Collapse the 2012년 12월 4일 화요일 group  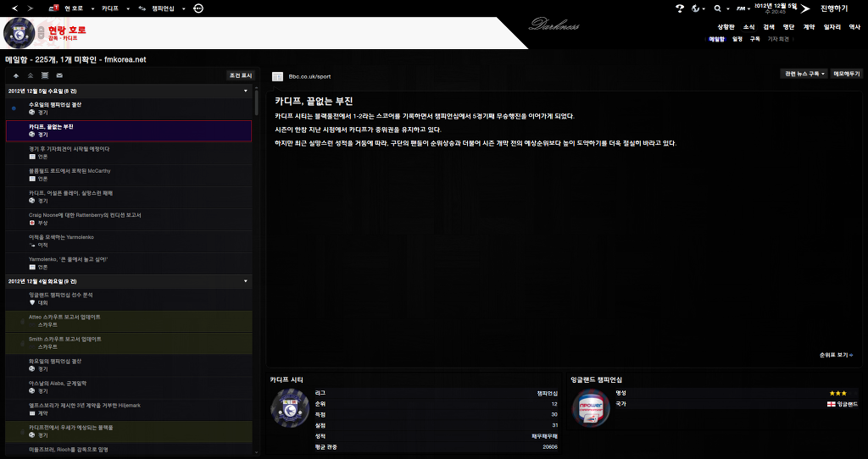246,281
